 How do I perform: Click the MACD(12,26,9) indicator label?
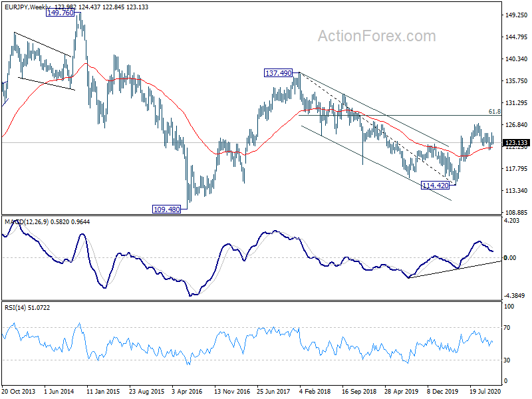click(27, 222)
